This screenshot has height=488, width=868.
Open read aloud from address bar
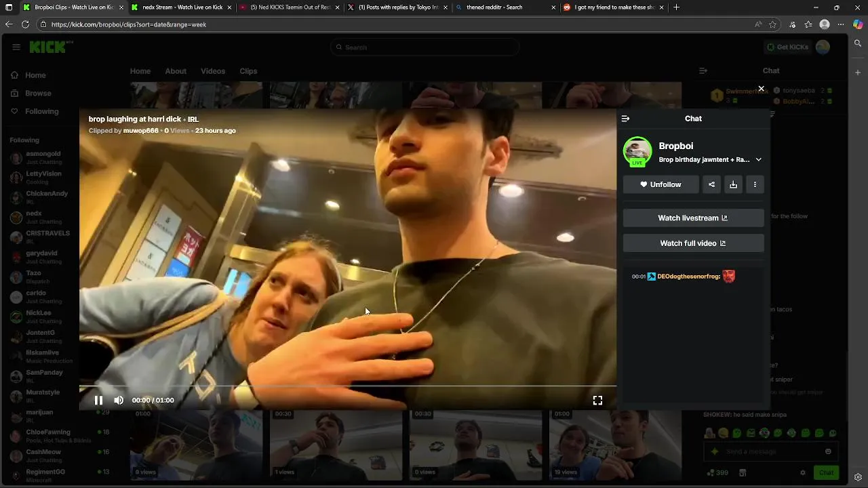757,24
